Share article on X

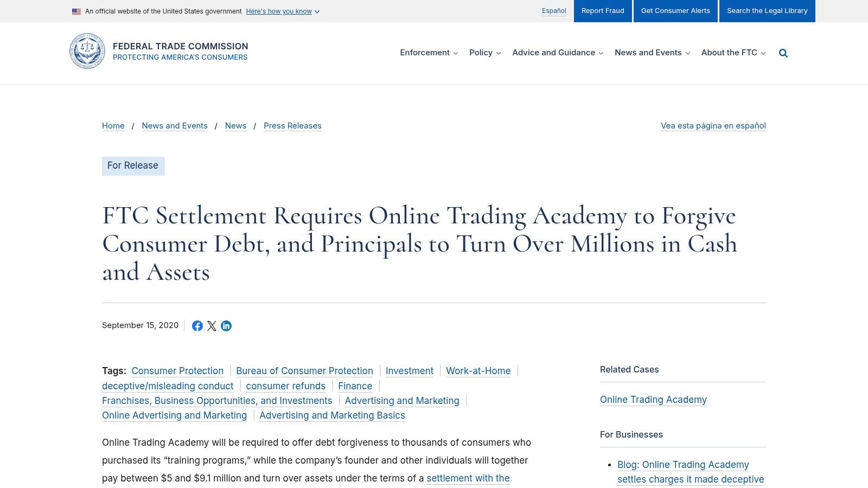[x=212, y=326]
